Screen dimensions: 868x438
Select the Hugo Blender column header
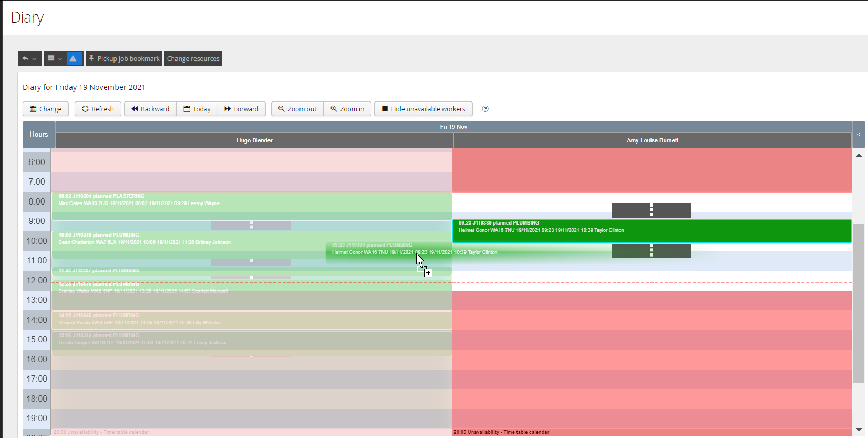(x=254, y=140)
